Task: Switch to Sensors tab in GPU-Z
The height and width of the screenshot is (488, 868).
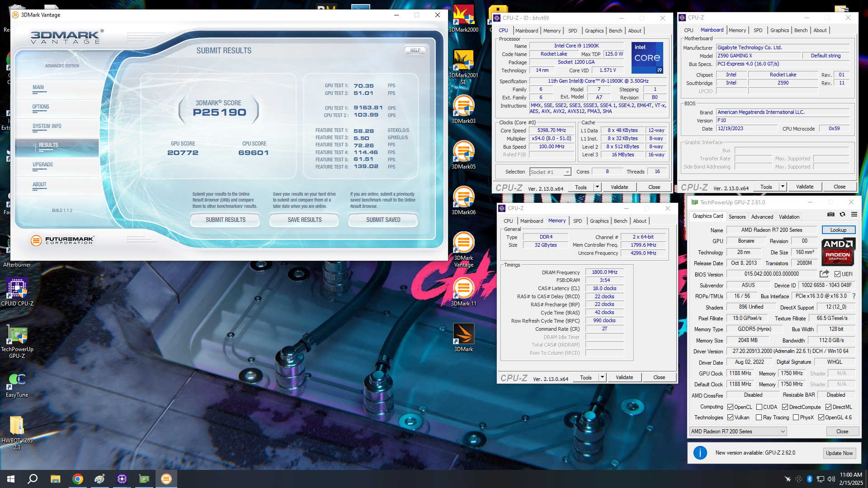Action: pos(737,217)
